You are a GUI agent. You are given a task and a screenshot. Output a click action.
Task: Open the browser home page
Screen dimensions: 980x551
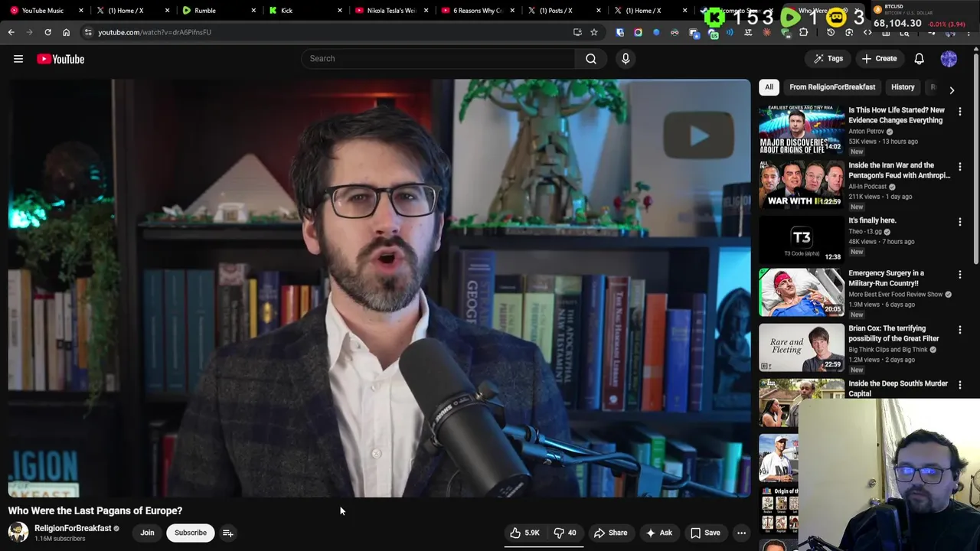point(66,32)
